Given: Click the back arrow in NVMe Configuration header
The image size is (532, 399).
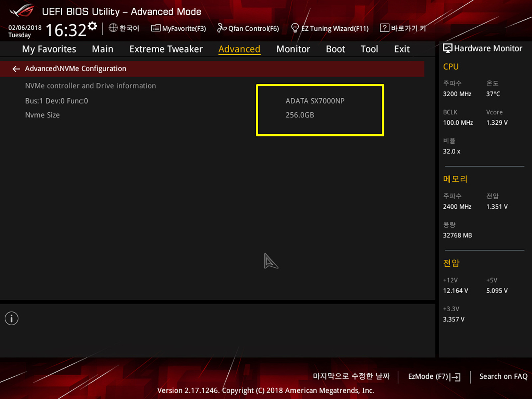Looking at the screenshot, I should [x=16, y=69].
